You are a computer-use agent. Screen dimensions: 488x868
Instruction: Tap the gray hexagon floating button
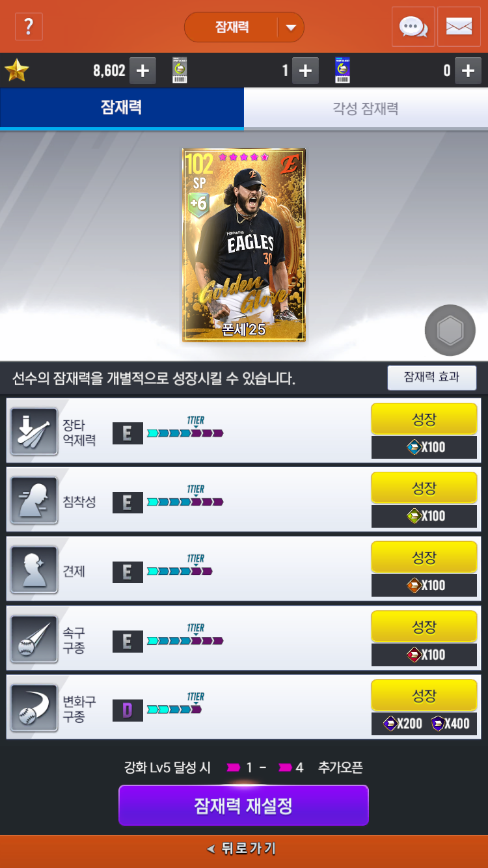pyautogui.click(x=450, y=331)
